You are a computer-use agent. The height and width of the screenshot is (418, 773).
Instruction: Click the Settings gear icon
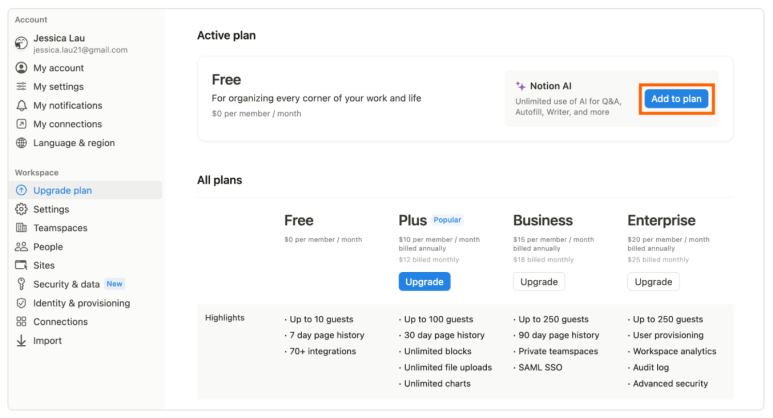coord(21,209)
